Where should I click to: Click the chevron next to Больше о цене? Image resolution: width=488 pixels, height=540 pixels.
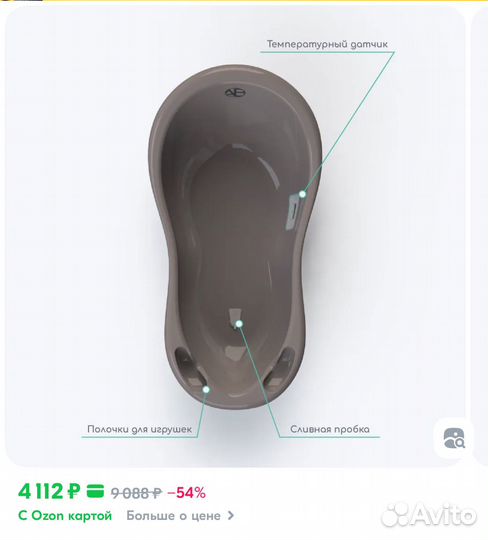(231, 516)
